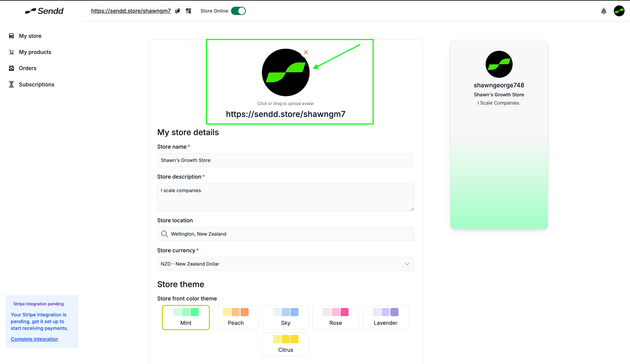The height and width of the screenshot is (364, 630).
Task: Click the Complete integration link
Action: (x=34, y=339)
